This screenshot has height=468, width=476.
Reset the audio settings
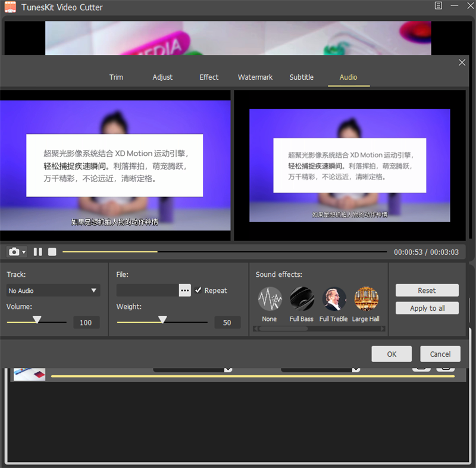427,290
